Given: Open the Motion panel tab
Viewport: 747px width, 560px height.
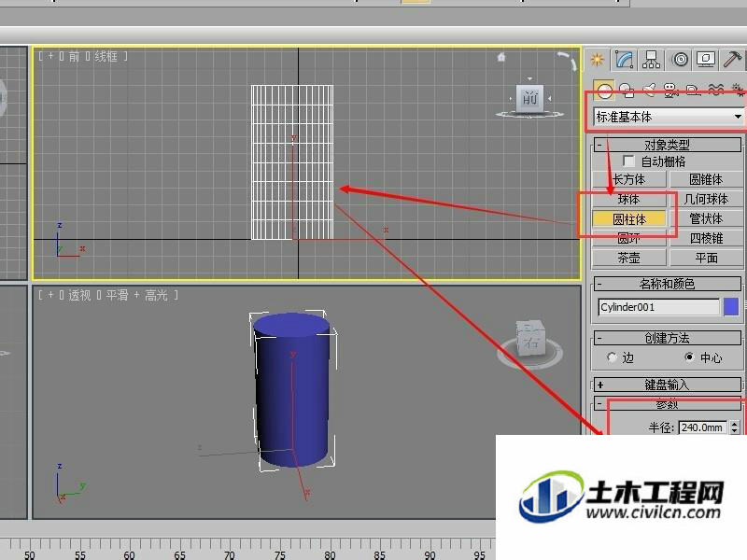Looking at the screenshot, I should [680, 60].
